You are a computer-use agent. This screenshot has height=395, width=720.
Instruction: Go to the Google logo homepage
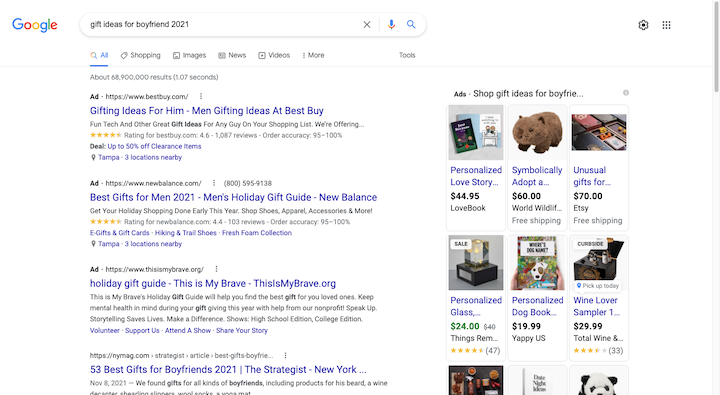click(35, 25)
